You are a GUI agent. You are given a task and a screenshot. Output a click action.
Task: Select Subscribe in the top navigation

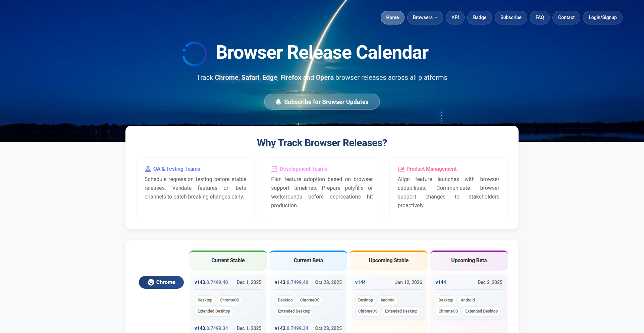(511, 17)
